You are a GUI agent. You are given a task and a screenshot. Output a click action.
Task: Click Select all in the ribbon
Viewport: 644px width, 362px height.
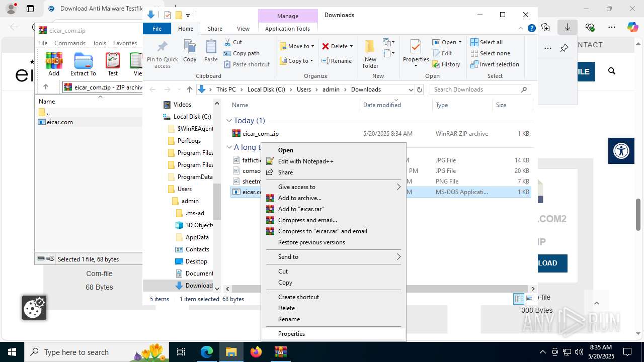point(487,42)
